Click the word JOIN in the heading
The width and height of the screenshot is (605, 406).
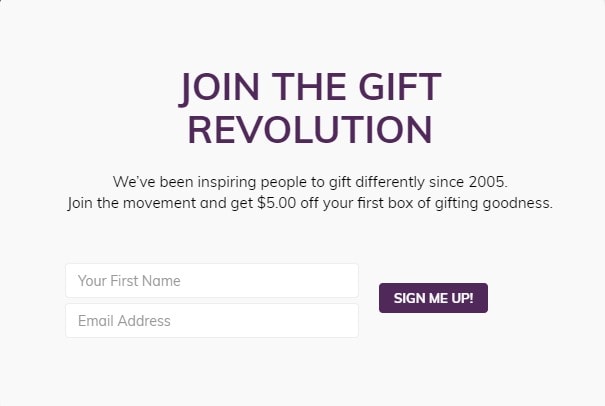[x=219, y=88]
